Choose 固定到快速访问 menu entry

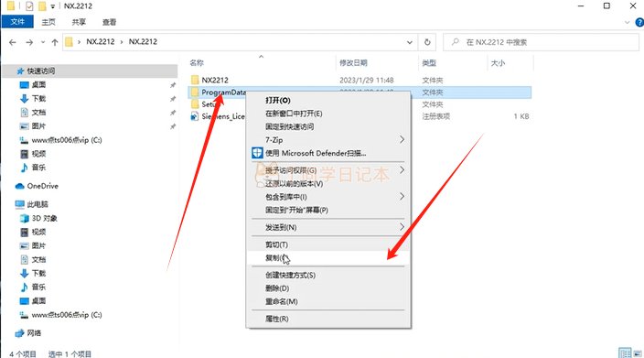click(x=328, y=126)
